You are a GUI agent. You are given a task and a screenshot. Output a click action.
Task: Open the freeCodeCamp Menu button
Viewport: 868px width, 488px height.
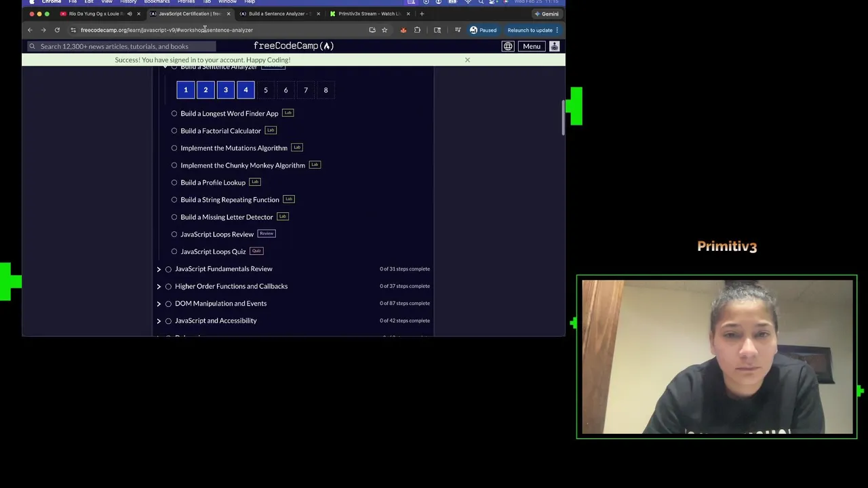(x=532, y=46)
